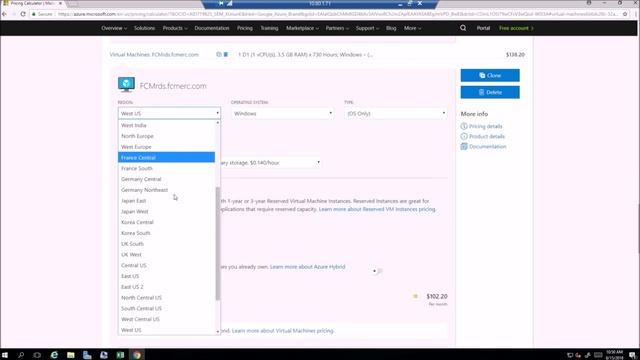Select North Europe in the region list

[167, 136]
